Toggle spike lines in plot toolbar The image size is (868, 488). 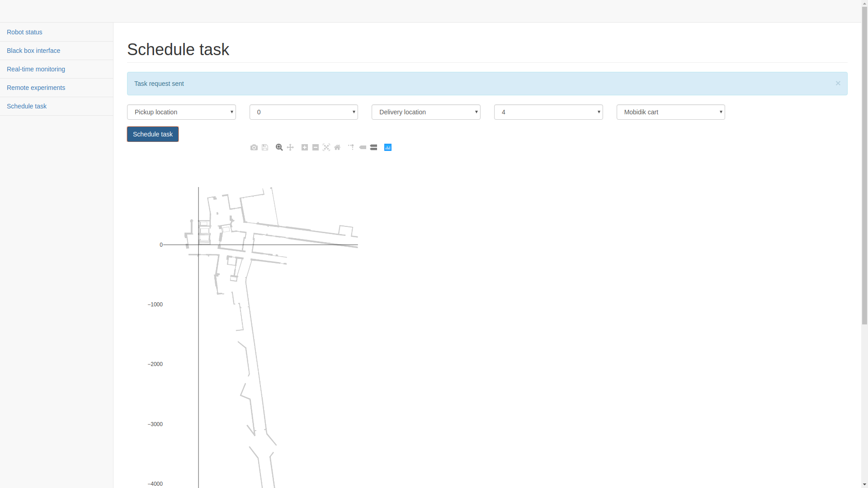(x=351, y=147)
